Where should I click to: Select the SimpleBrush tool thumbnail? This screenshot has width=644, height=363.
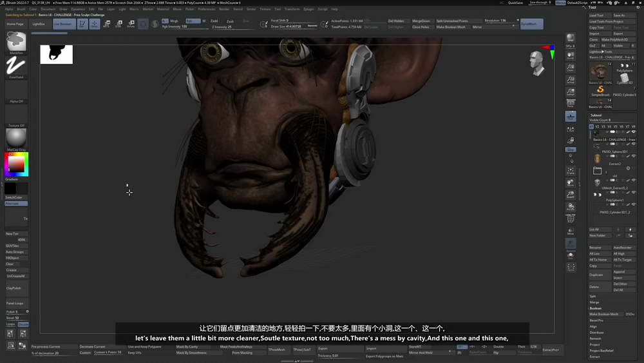coord(600,90)
